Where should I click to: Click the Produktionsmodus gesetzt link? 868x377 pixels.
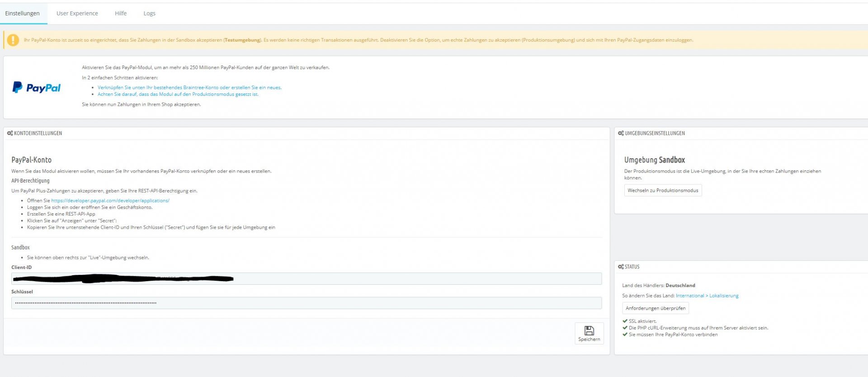click(x=178, y=94)
